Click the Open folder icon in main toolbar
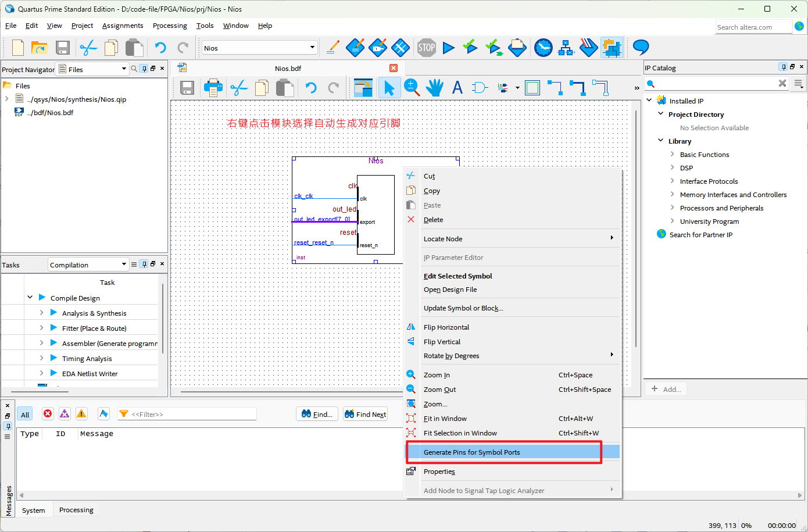This screenshot has width=808, height=532. pos(39,48)
